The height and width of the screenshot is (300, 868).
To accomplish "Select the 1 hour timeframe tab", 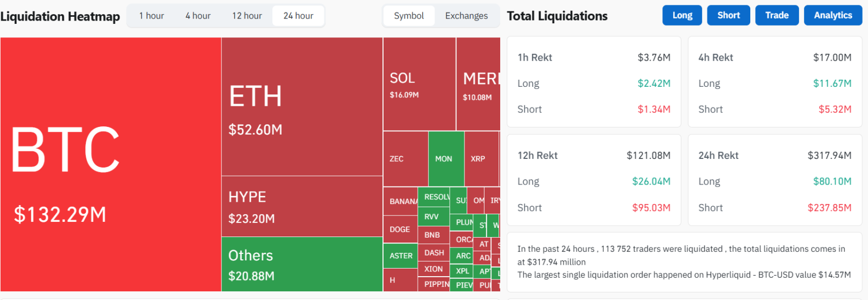I will pyautogui.click(x=151, y=16).
